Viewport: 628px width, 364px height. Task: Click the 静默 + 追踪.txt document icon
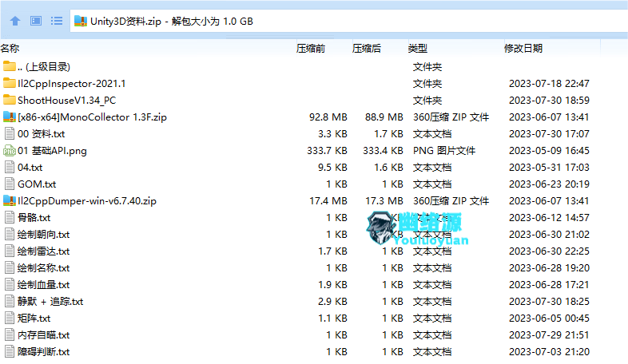(10, 302)
